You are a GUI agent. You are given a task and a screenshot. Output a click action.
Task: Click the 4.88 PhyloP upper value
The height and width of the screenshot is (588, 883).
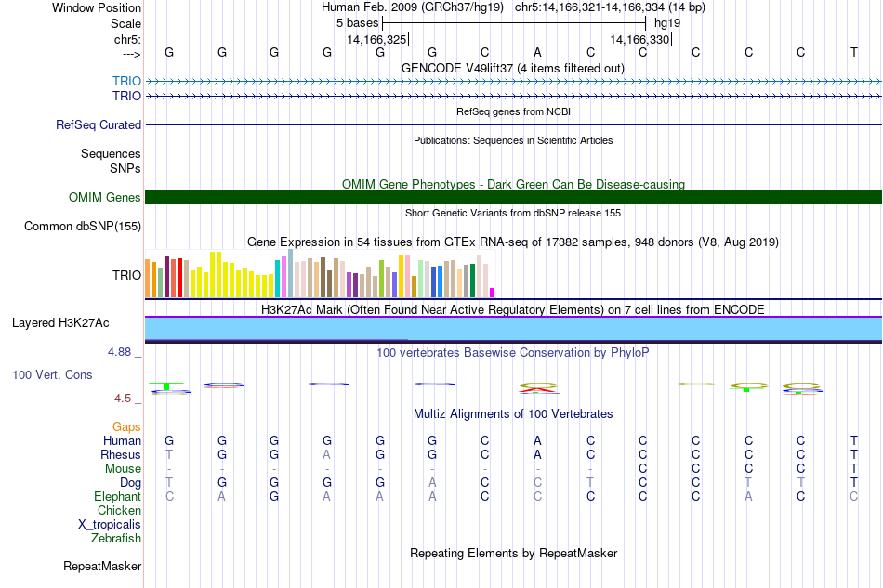click(119, 352)
